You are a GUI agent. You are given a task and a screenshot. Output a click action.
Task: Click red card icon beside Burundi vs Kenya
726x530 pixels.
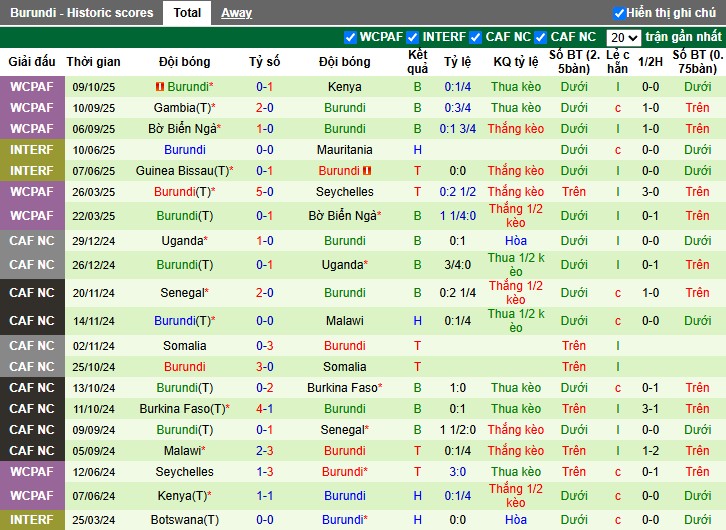click(159, 87)
